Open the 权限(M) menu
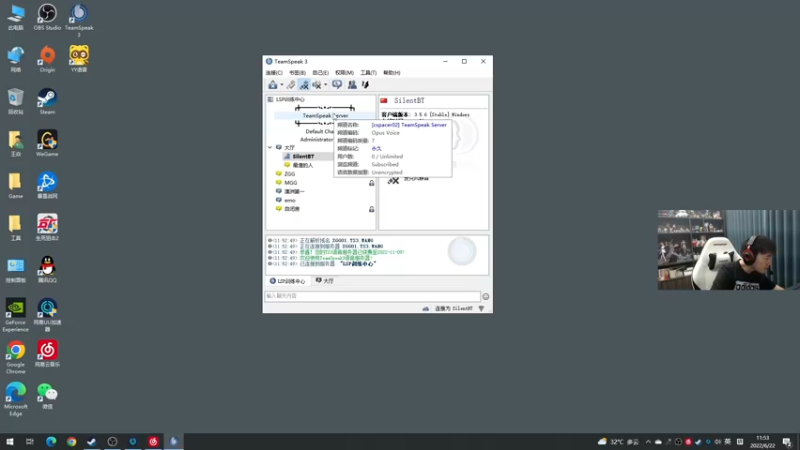Viewport: 800px width, 450px height. (344, 73)
